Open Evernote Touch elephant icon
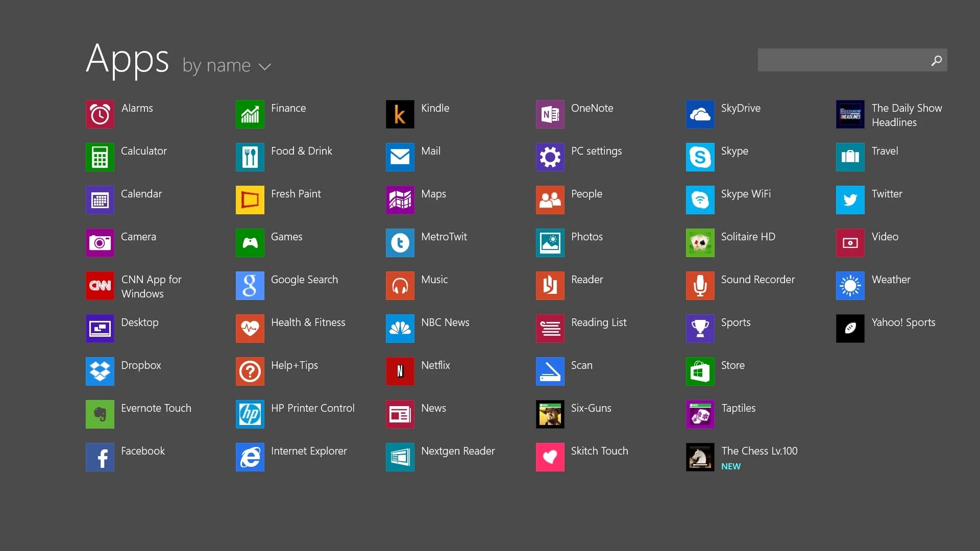Viewport: 980px width, 551px height. 100,414
